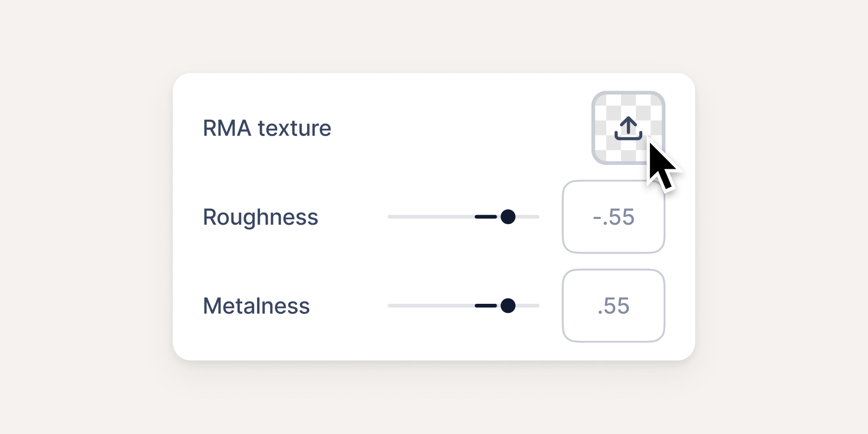
Task: Click the top-left checker square of texture slot
Action: pyautogui.click(x=601, y=100)
